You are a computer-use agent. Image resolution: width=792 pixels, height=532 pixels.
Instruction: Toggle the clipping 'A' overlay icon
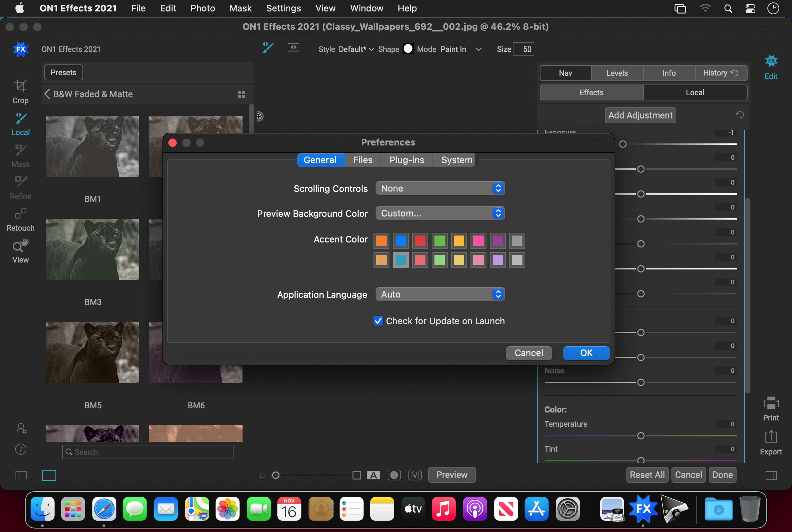(x=373, y=475)
